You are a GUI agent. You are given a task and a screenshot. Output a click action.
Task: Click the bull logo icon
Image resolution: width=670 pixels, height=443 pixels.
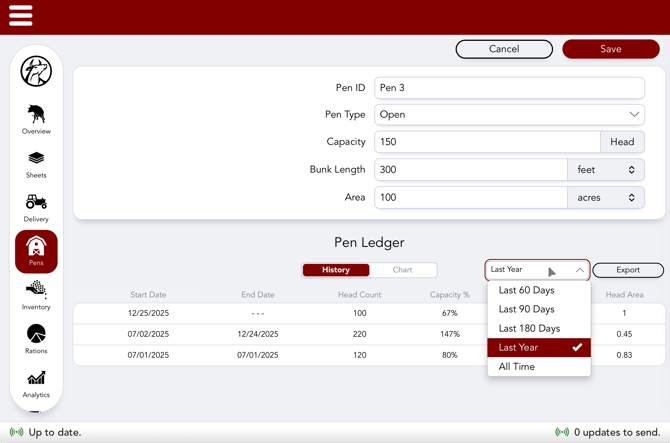click(x=36, y=71)
